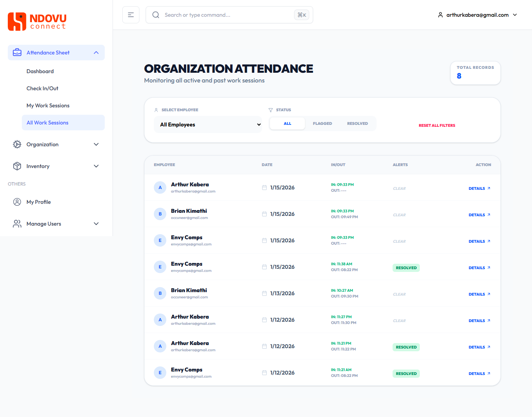Click the magnifier icon in search bar
Viewport: 532px width, 417px height.
156,15
